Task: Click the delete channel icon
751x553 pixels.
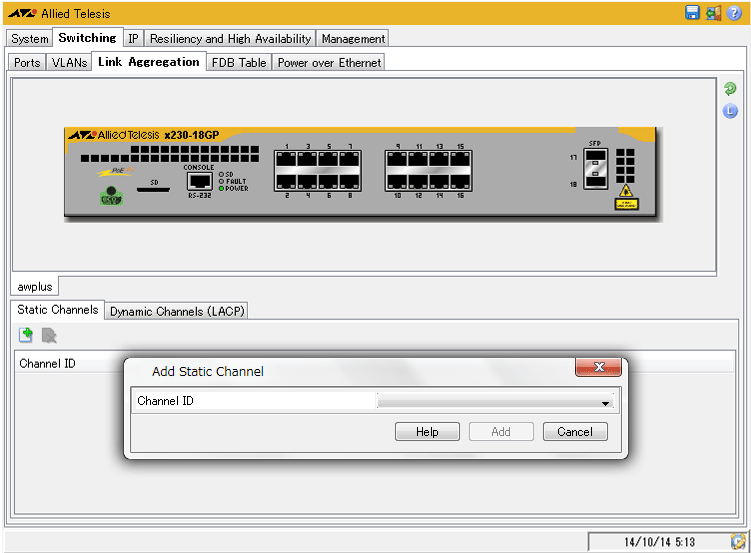Action: click(48, 335)
